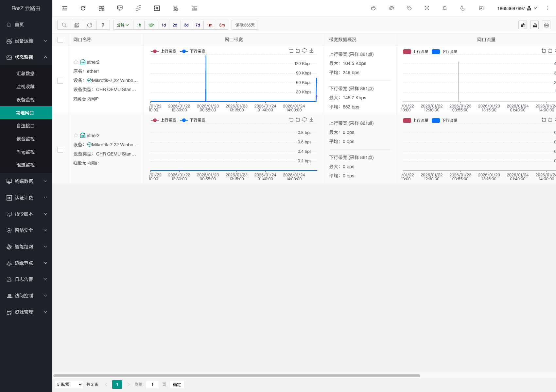The width and height of the screenshot is (556, 392).
Task: Click the print icon at top right
Action: 546,25
